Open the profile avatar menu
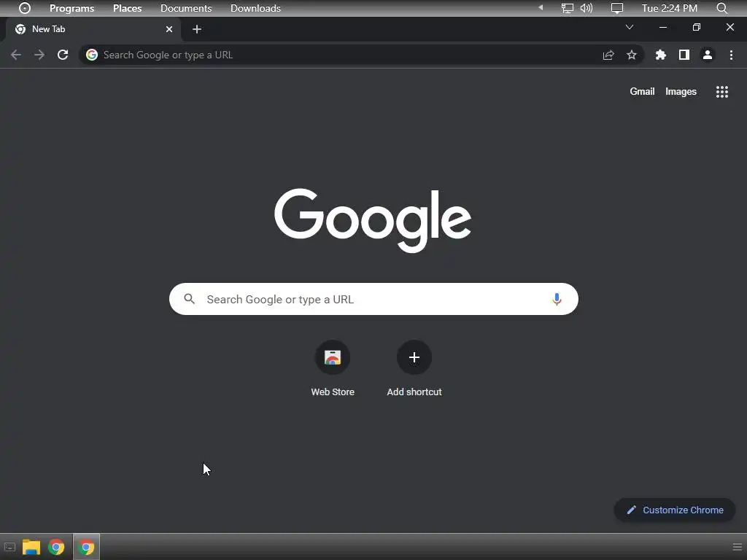This screenshot has width=747, height=560. 708,55
